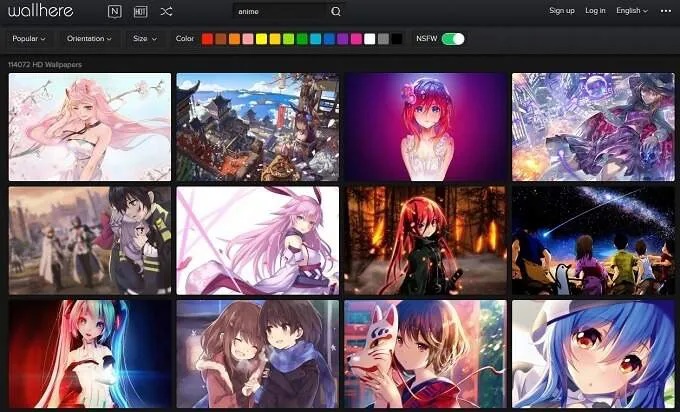Filter by the lime green swatch
This screenshot has width=680, height=412.
[x=288, y=39]
